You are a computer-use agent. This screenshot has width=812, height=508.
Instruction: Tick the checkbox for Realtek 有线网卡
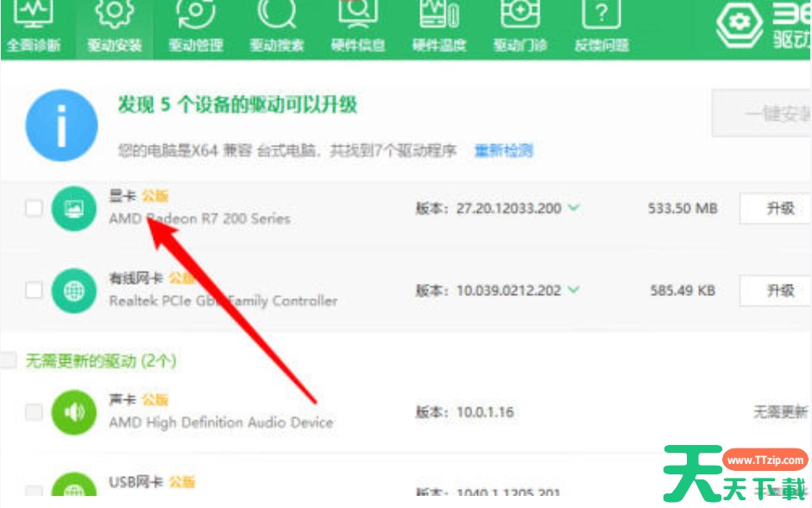[x=34, y=290]
